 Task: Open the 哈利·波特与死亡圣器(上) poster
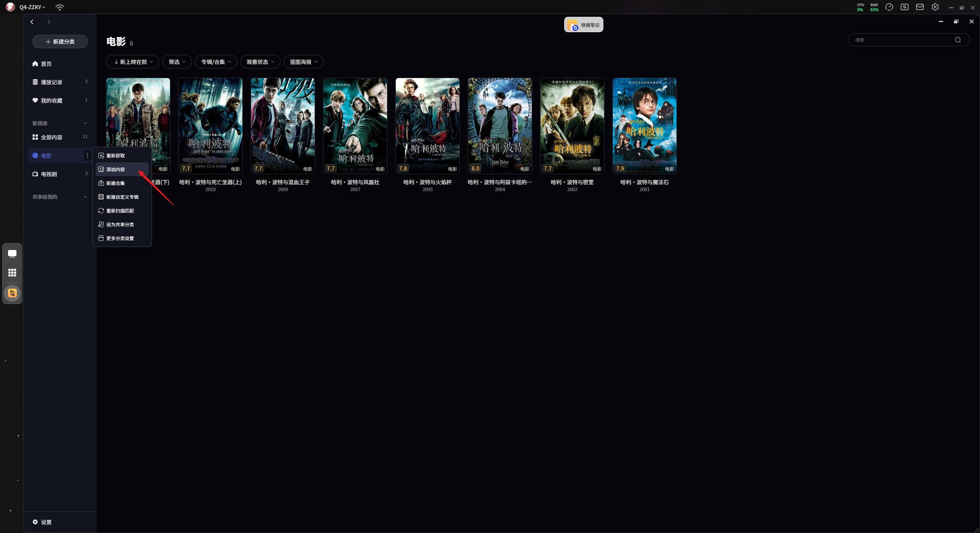point(210,126)
